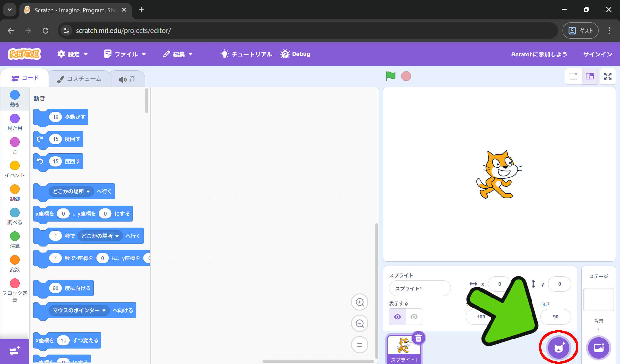Show the sprite with eye toggle
The image size is (620, 364).
[397, 317]
